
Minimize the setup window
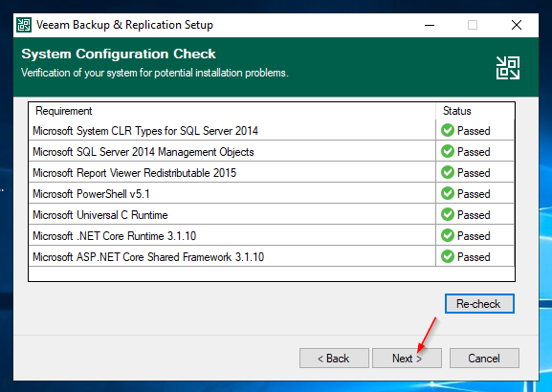[430, 25]
